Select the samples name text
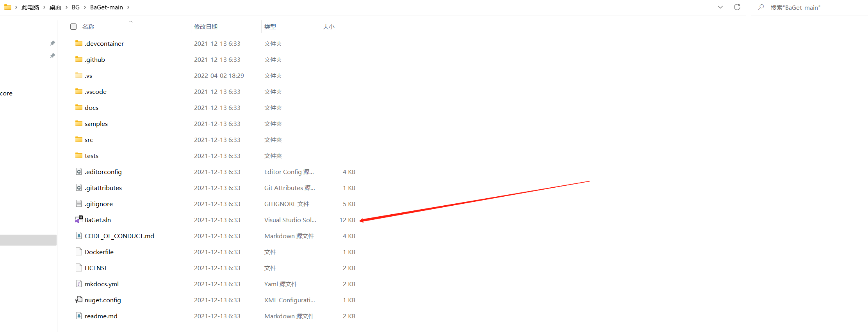The width and height of the screenshot is (868, 332). (96, 124)
